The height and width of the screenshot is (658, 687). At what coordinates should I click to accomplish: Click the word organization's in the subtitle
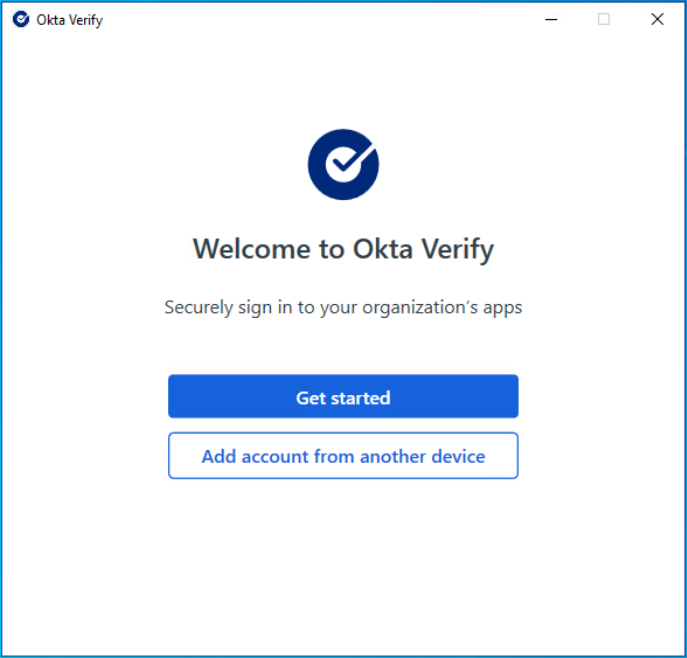[x=424, y=307]
